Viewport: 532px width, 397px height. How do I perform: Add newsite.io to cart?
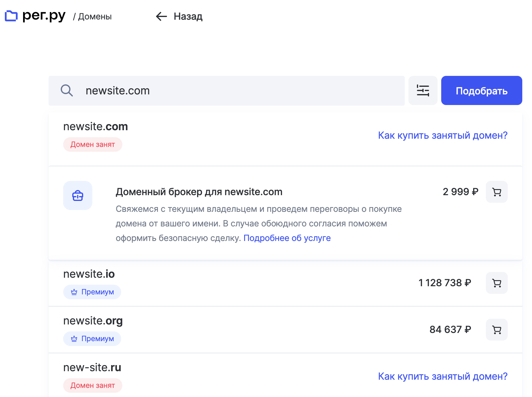click(x=496, y=283)
